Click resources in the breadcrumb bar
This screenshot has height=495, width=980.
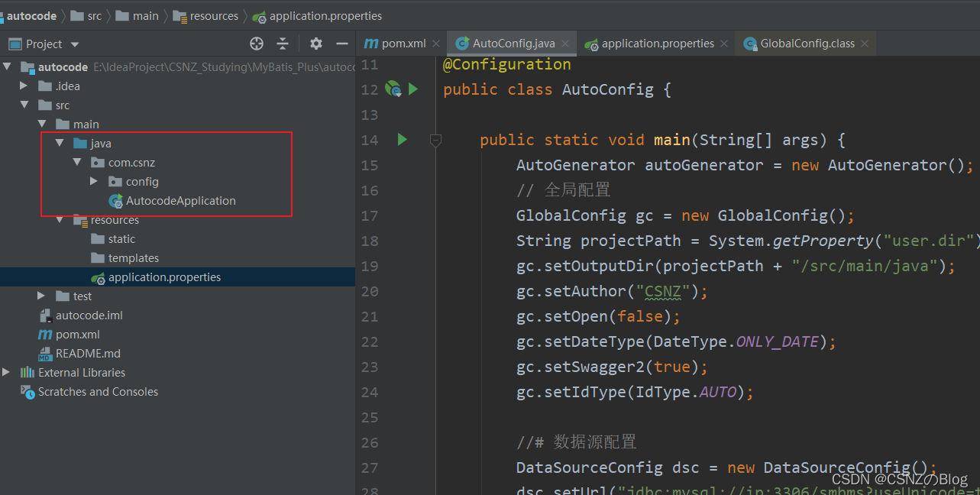214,15
